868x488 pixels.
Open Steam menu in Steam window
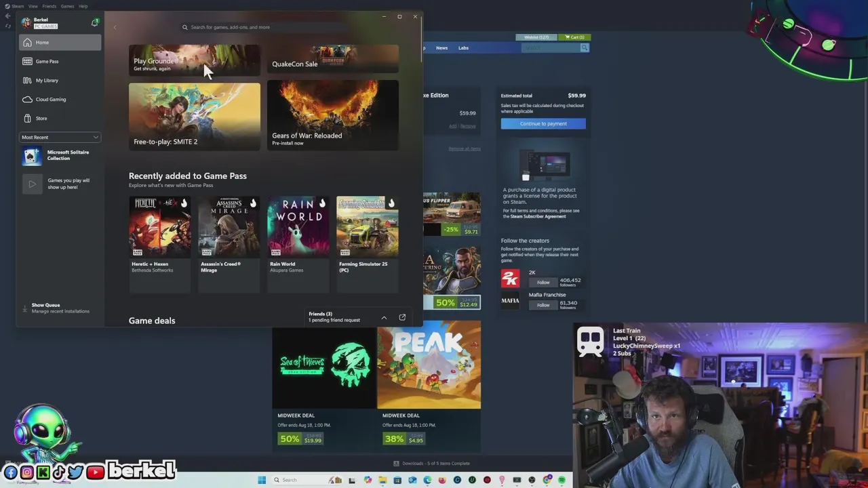pos(18,6)
